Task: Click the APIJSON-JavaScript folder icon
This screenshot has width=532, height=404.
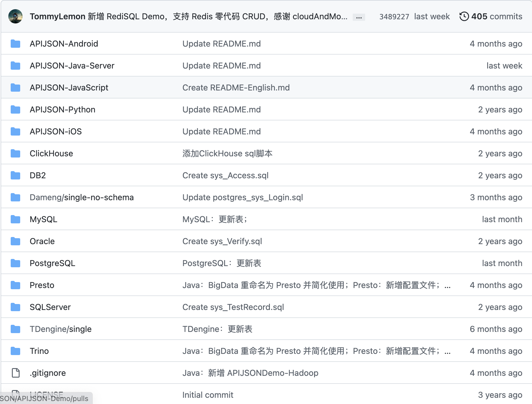Action: pyautogui.click(x=15, y=88)
